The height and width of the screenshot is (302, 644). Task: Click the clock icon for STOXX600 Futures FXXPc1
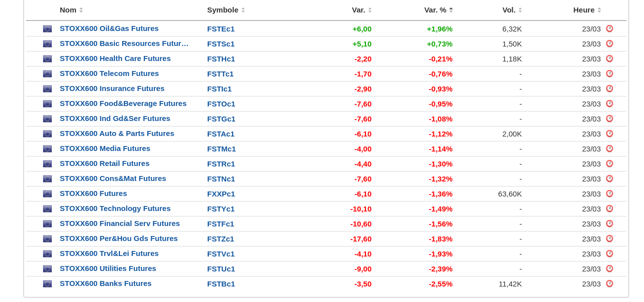coord(609,193)
